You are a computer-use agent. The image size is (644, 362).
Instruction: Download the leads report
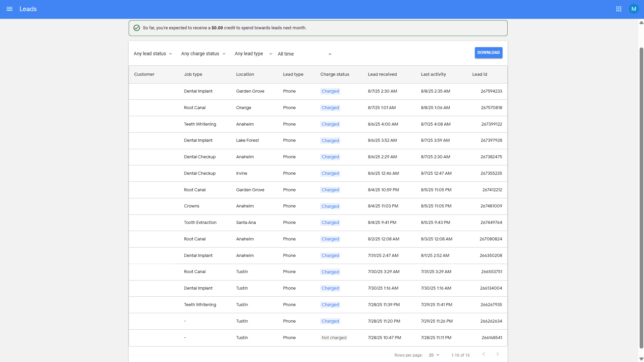coord(488,53)
